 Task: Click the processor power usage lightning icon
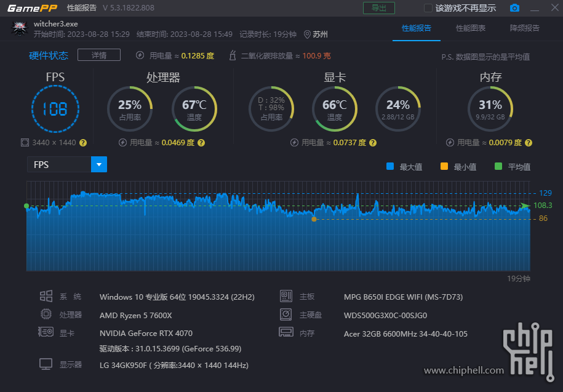coord(123,143)
